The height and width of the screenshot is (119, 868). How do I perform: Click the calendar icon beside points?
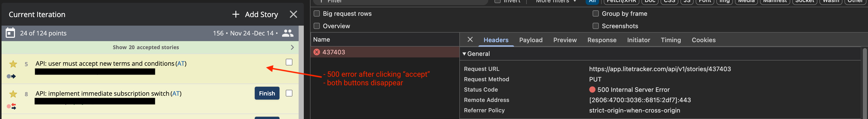click(x=10, y=33)
